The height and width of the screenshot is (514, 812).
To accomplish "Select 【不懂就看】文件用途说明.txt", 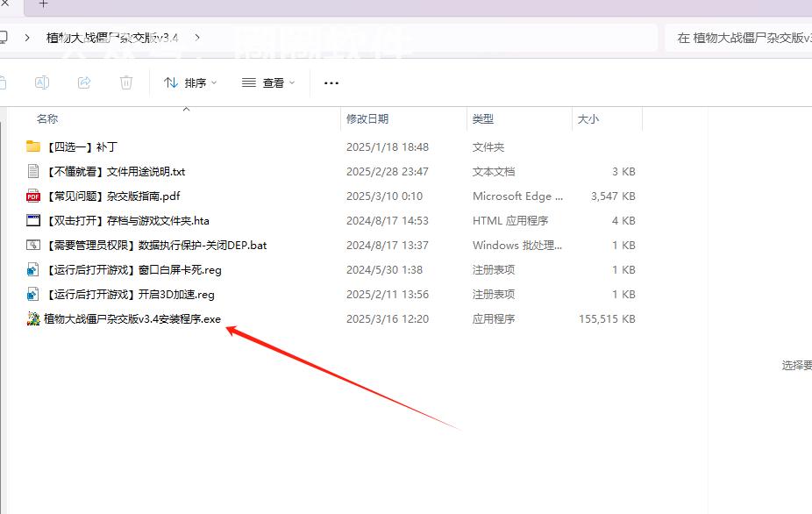I will tap(116, 172).
